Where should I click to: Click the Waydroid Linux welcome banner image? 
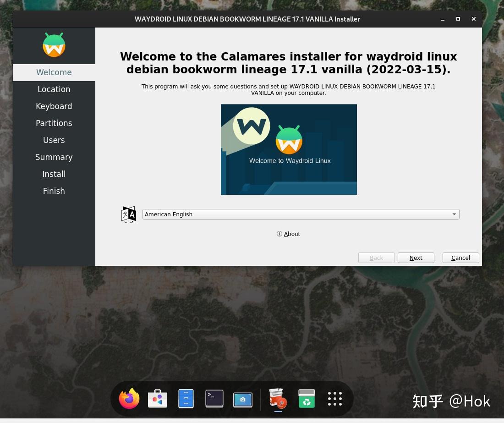pos(289,149)
